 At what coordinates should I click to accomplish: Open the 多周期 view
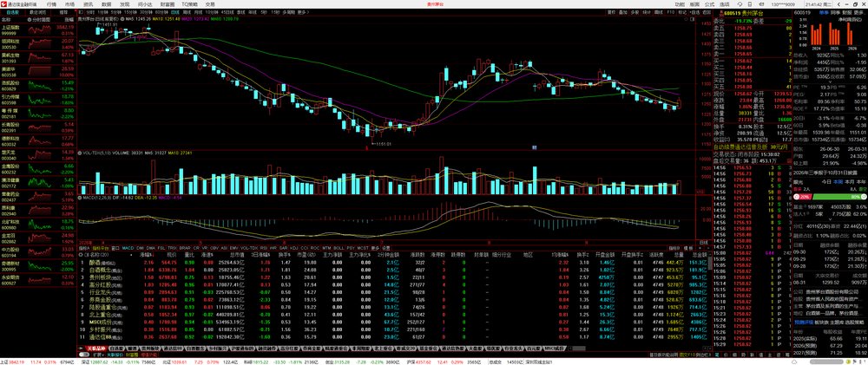(x=288, y=12)
